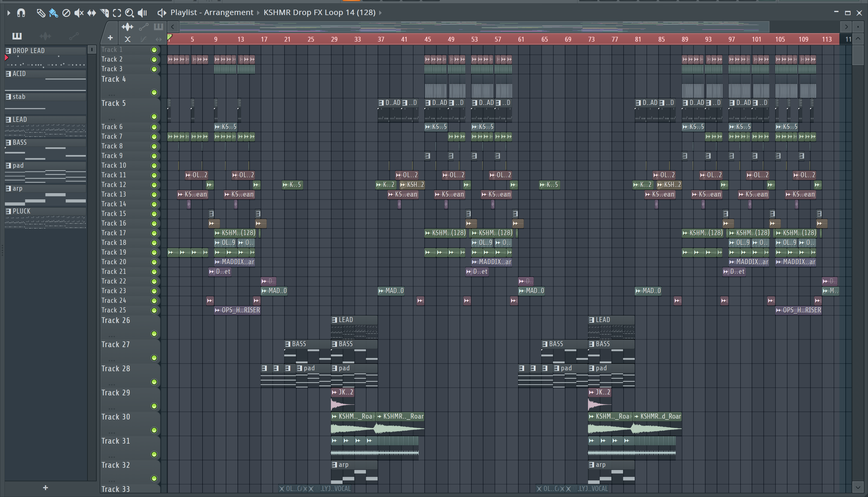This screenshot has width=868, height=497.
Task: Click the left scroll arrow of the overview bar
Action: click(x=173, y=27)
